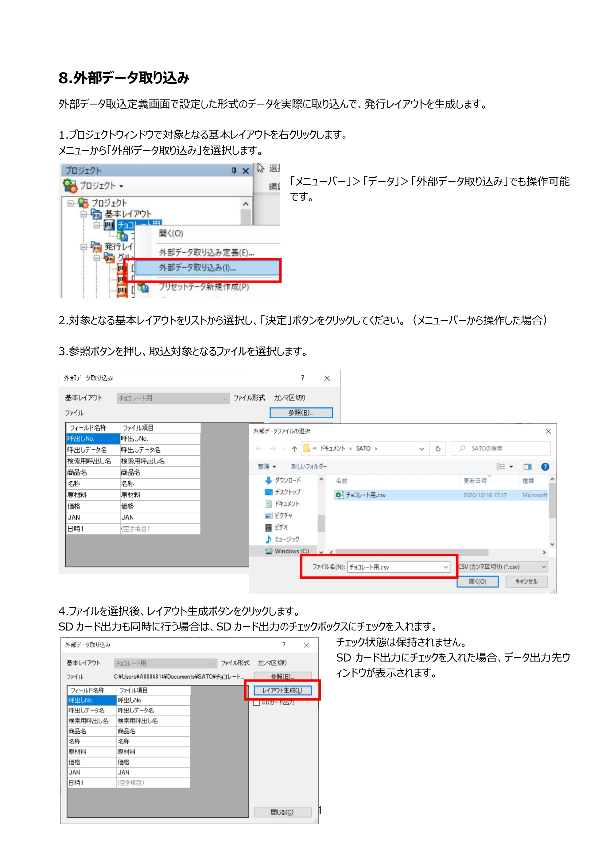Open the ファイル名 combo box dropdown arrow
Viewport: 614px width, 868px height.
(x=446, y=567)
